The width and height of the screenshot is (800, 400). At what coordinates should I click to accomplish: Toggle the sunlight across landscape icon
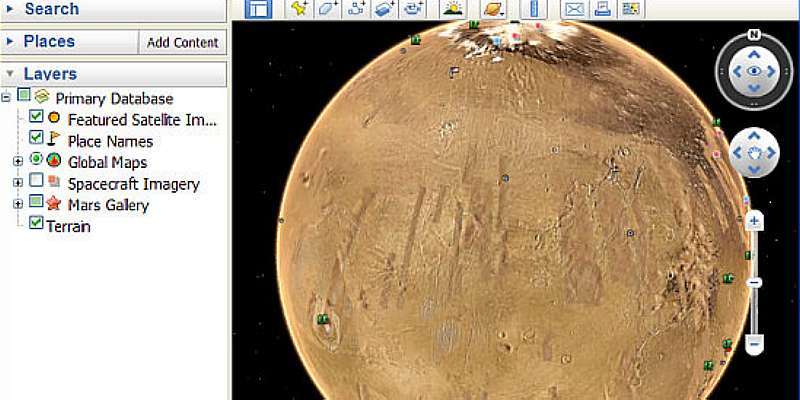point(453,9)
